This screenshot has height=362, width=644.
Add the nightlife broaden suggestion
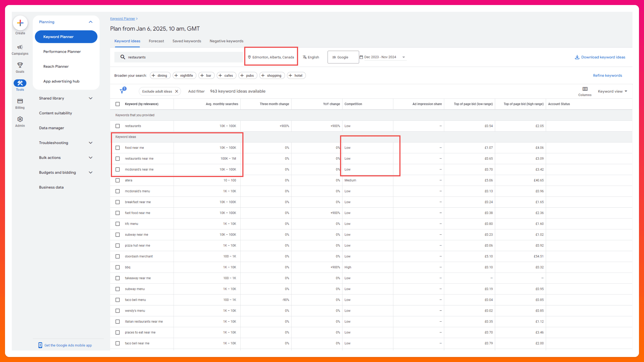tap(185, 75)
